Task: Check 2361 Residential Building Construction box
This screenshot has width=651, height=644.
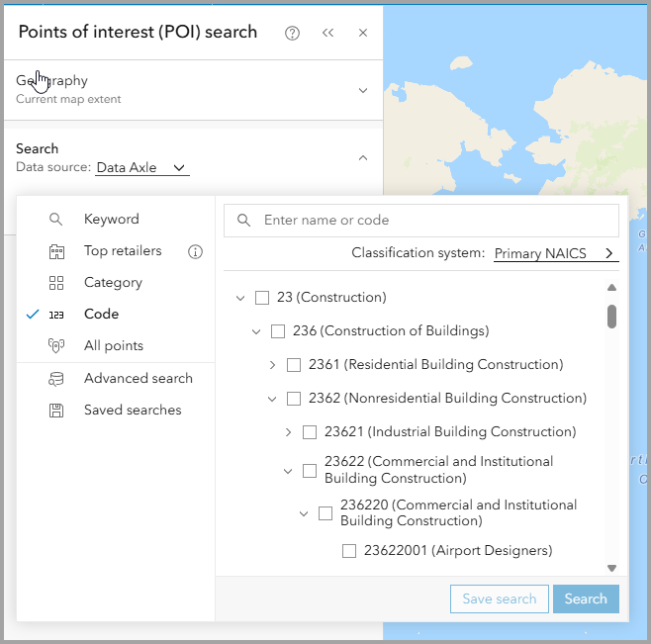Action: pyautogui.click(x=294, y=365)
